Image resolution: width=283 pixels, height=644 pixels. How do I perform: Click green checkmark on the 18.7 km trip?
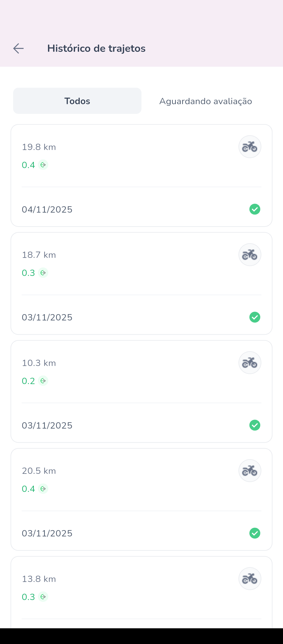tap(255, 317)
